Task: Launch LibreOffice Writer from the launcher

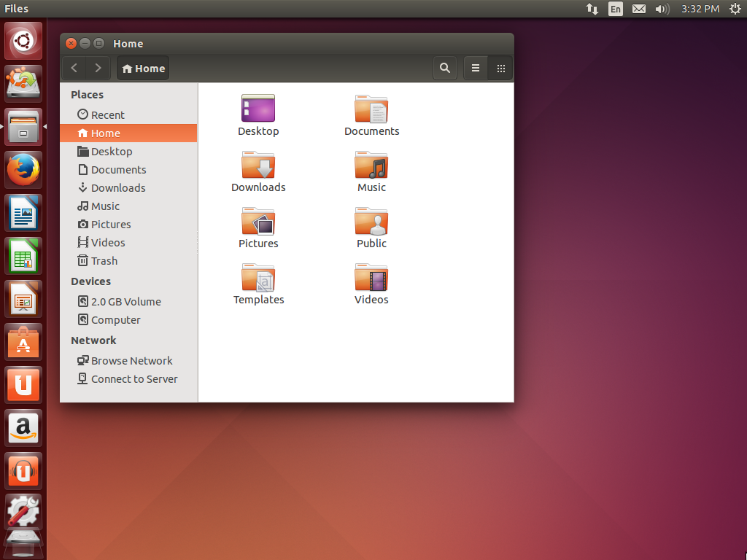Action: coord(23,212)
